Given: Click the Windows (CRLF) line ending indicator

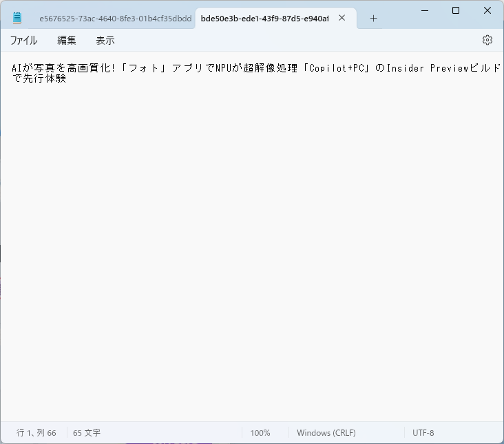Looking at the screenshot, I should tap(326, 433).
